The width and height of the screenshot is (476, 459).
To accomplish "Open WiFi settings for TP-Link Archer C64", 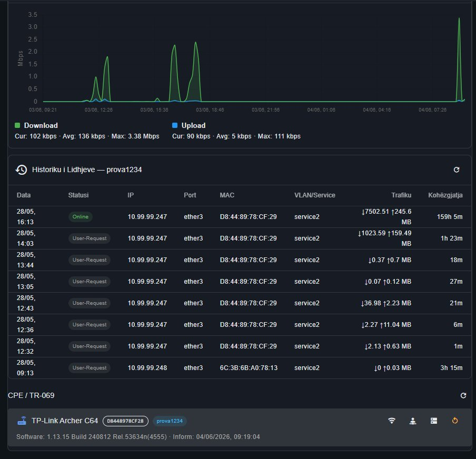I will pyautogui.click(x=392, y=421).
